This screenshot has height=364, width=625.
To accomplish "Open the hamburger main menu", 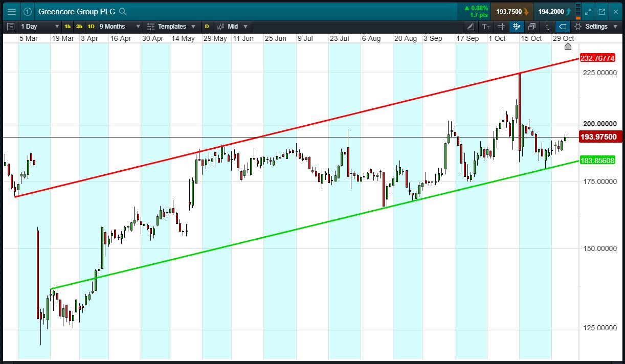I will click(x=11, y=11).
